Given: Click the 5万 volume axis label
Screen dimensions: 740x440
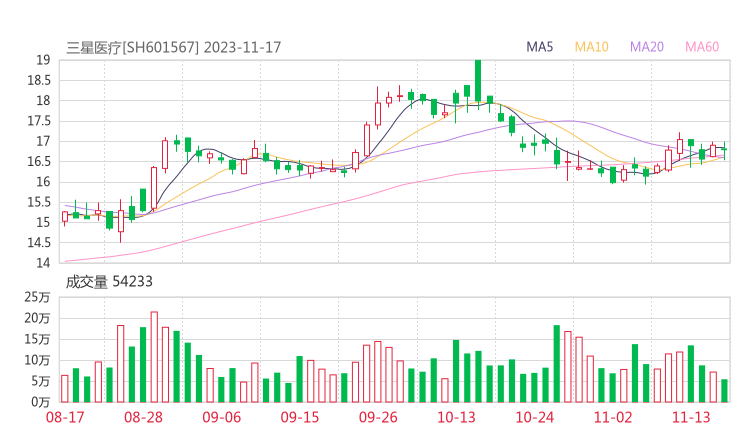Looking at the screenshot, I should click(41, 381).
